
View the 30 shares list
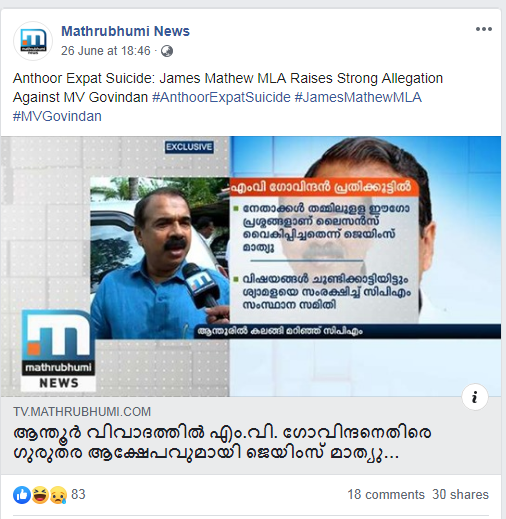click(x=460, y=495)
